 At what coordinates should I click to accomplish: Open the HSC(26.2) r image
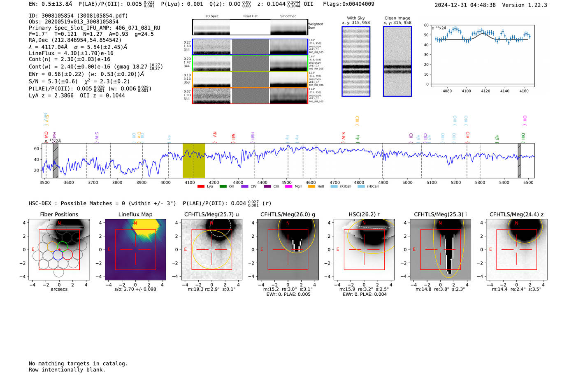364,249
